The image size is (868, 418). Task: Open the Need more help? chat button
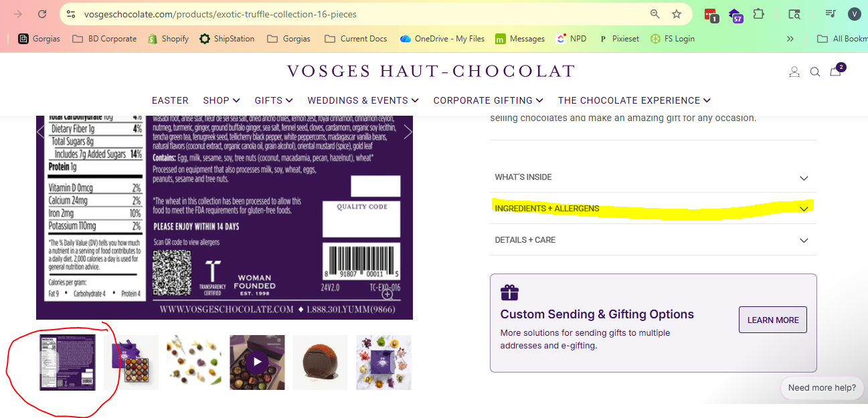point(822,388)
